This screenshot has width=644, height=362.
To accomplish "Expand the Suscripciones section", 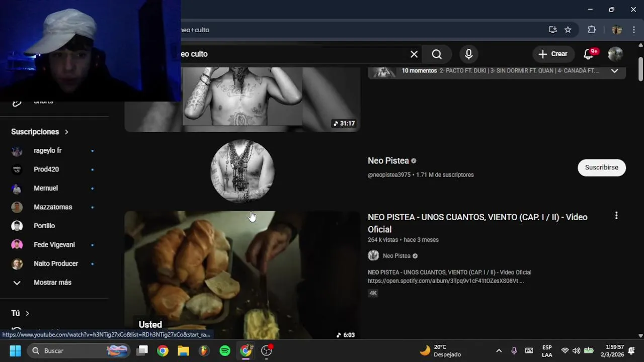I will pyautogui.click(x=40, y=132).
